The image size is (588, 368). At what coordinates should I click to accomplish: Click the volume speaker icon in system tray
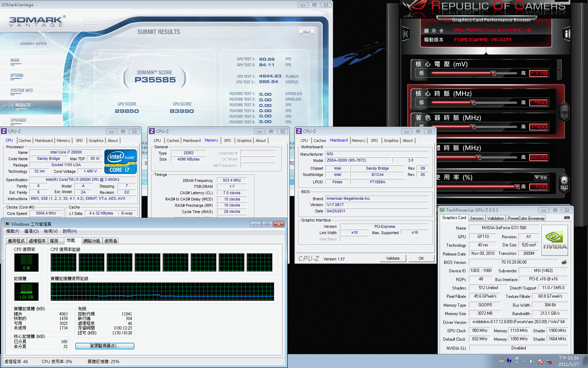point(532,361)
